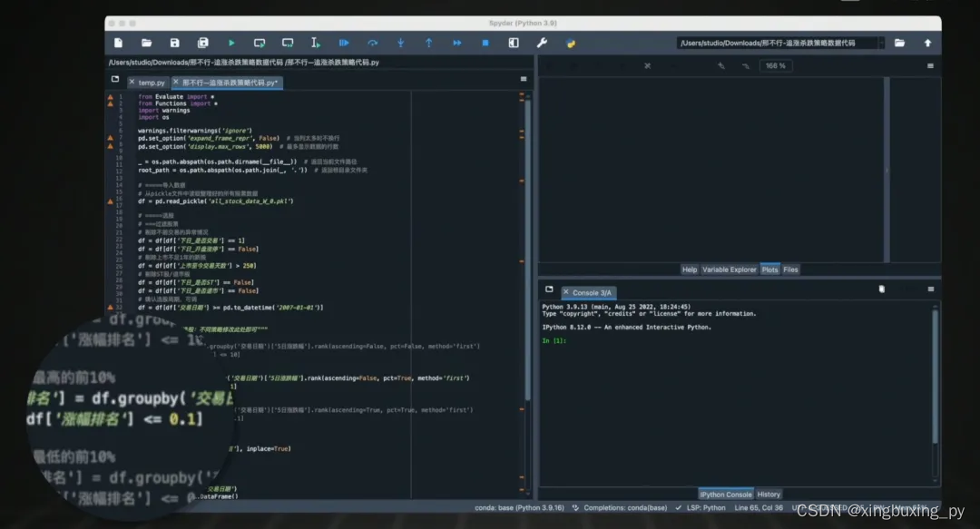The image size is (980, 529).
Task: Click the console vertical scrollbar
Action: pos(935,377)
